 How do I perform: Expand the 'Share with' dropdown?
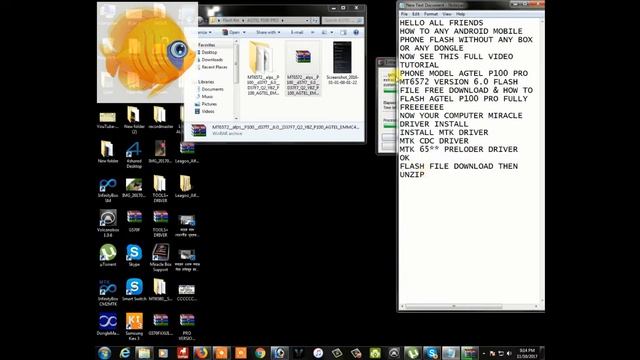268,32
